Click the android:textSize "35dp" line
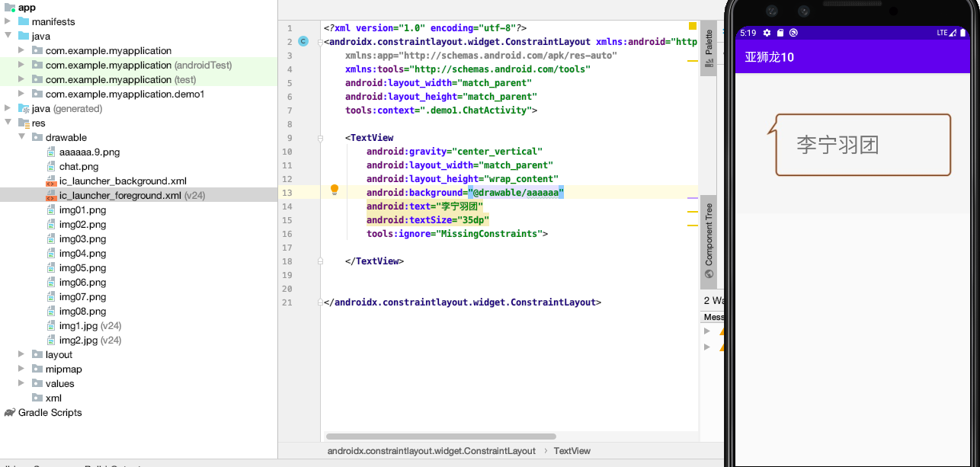This screenshot has height=467, width=980. tap(428, 220)
